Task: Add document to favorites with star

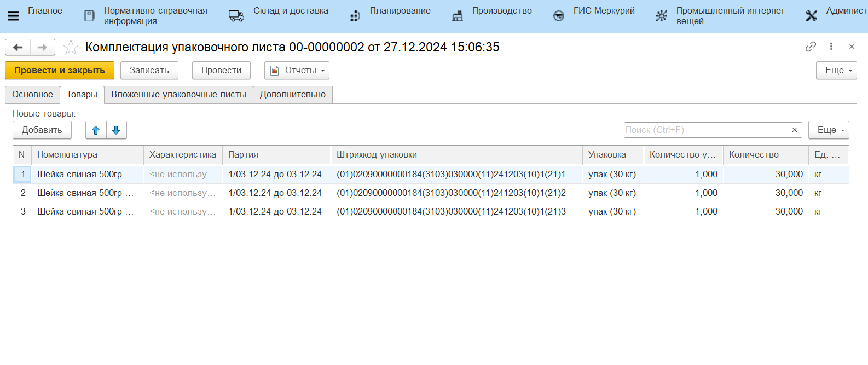Action: (71, 48)
